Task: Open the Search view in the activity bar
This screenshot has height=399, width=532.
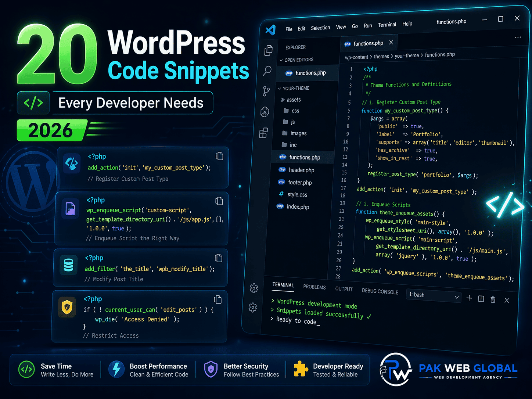Action: click(267, 71)
